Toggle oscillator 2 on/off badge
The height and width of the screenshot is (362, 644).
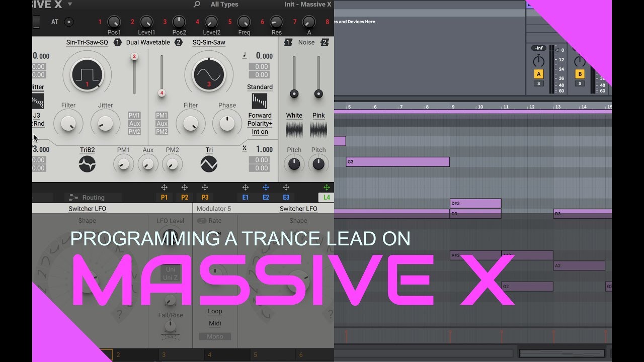coord(178,43)
